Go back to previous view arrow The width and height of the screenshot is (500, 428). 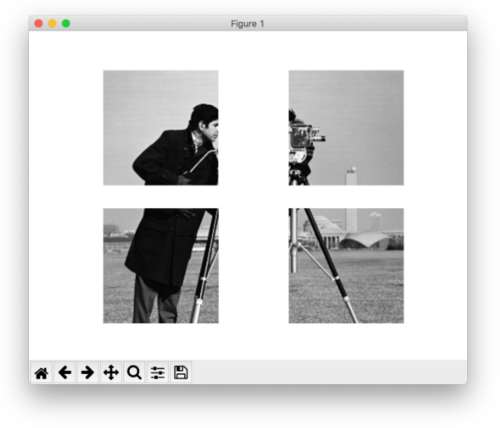(x=65, y=373)
